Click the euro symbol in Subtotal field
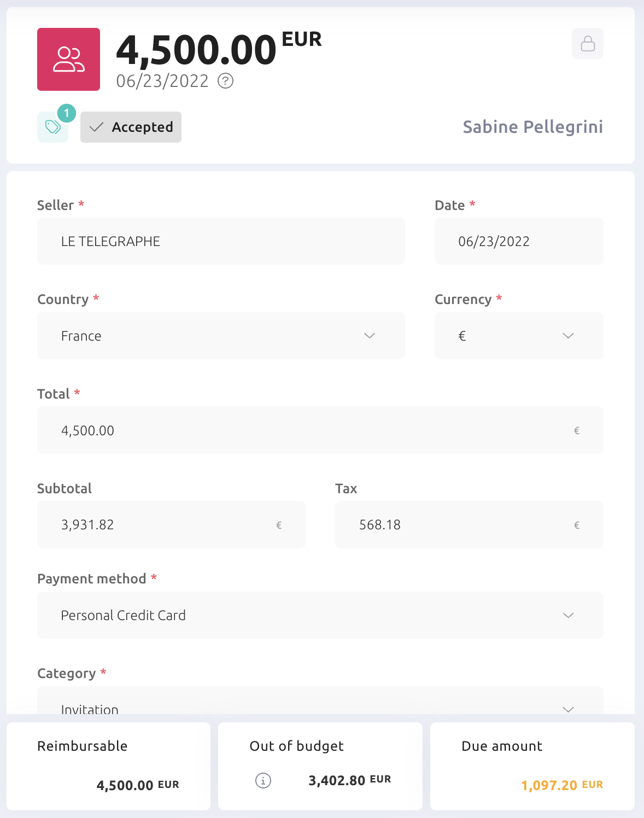 pos(279,525)
